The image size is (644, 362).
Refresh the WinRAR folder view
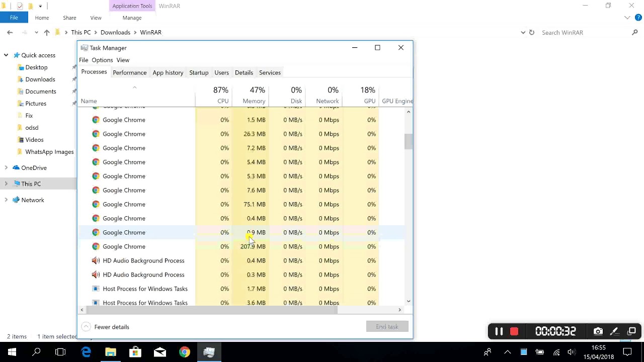pos(531,32)
